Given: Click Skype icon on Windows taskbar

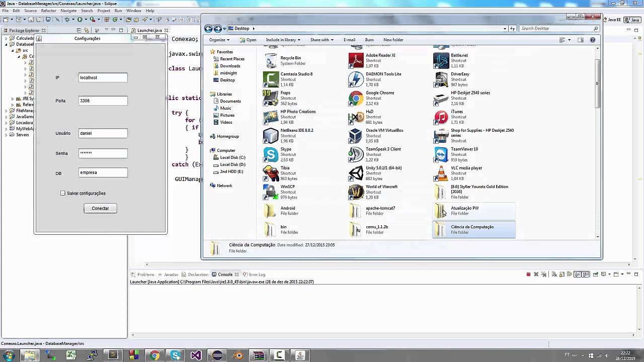Looking at the screenshot, I should tap(175, 355).
